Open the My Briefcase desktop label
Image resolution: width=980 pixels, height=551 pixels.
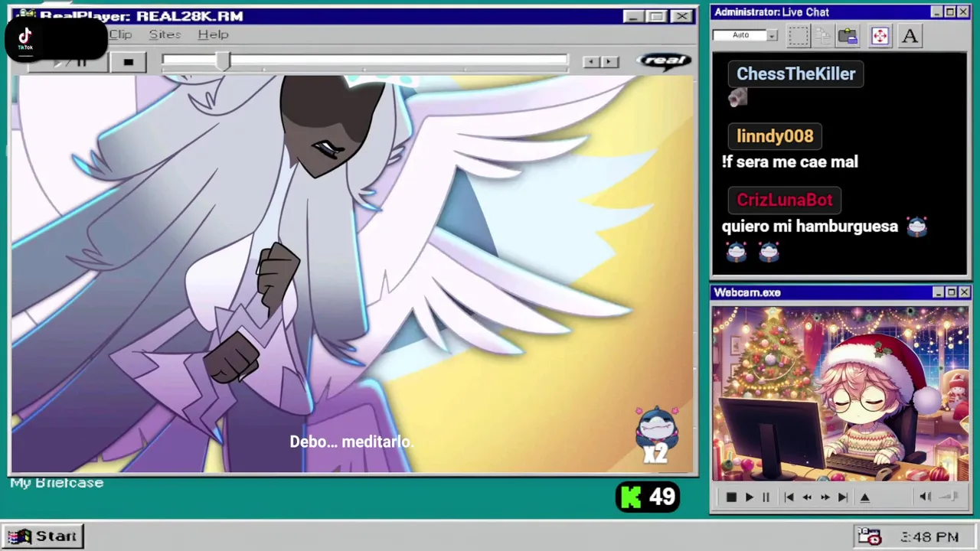tap(57, 483)
